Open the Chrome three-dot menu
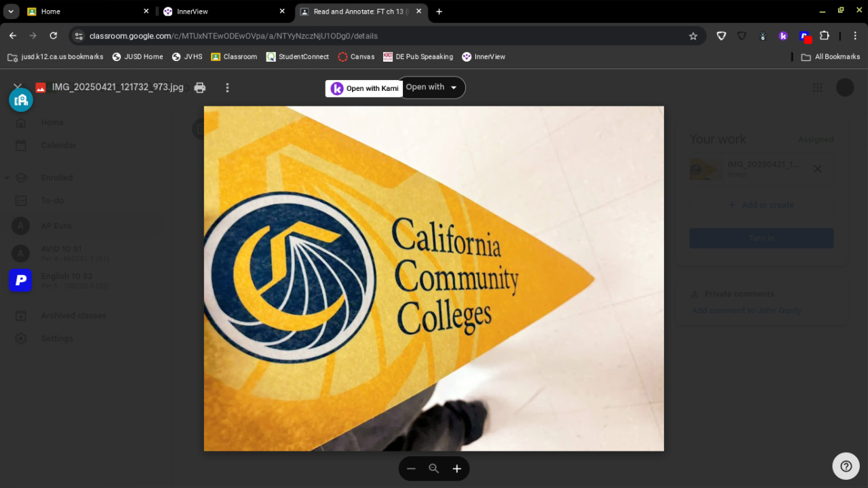 point(855,36)
